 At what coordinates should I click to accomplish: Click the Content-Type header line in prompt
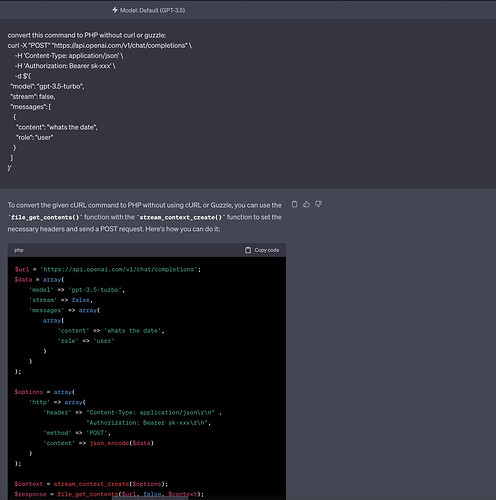pos(69,56)
